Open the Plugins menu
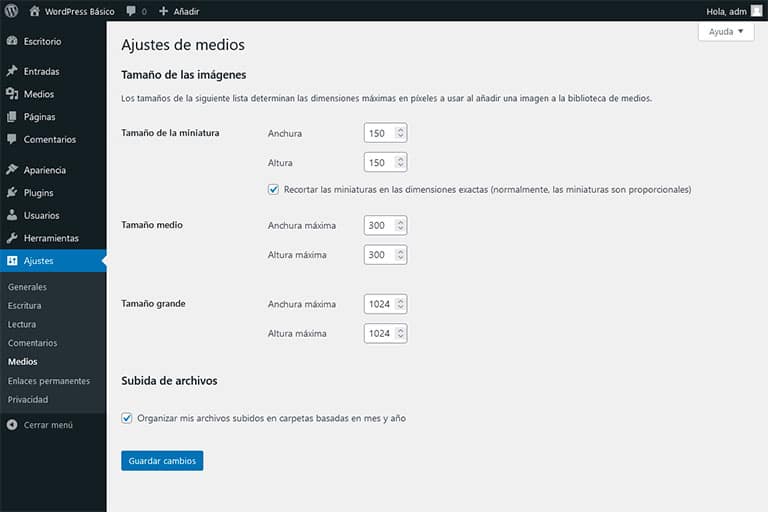Image resolution: width=768 pixels, height=512 pixels. tap(53, 193)
